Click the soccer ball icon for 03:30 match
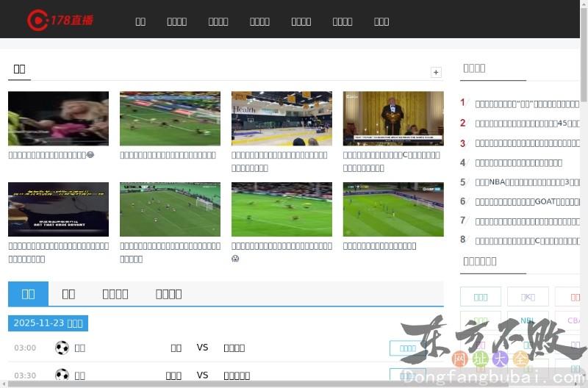588x388 pixels. click(x=62, y=375)
